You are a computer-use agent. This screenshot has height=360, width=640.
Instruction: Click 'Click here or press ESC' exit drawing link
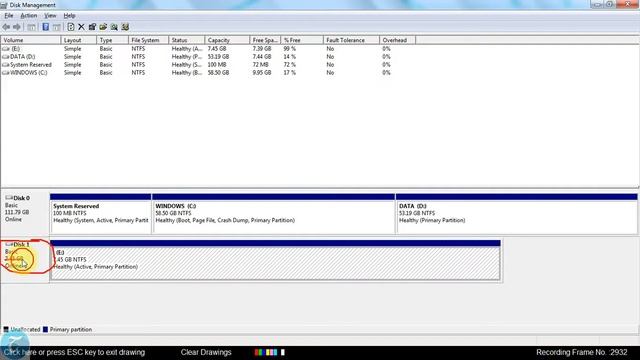click(x=74, y=352)
